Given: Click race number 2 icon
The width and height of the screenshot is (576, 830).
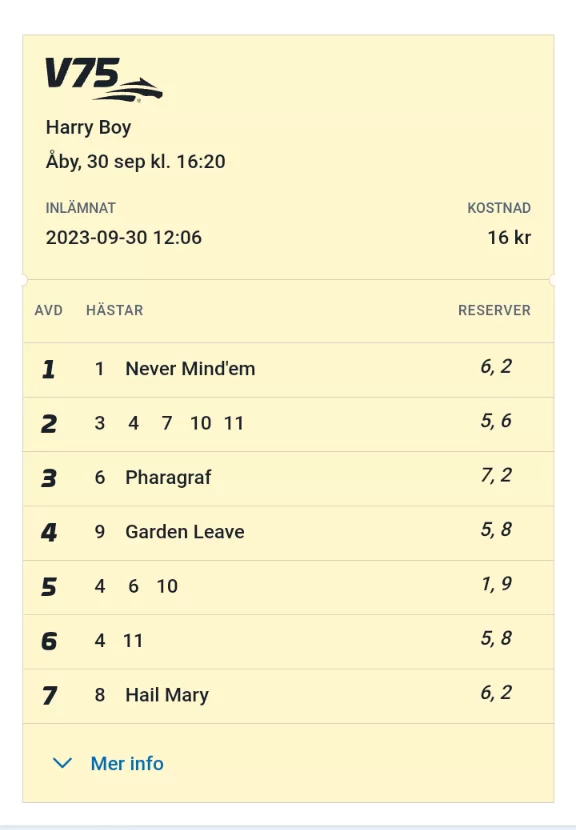Looking at the screenshot, I should [49, 423].
